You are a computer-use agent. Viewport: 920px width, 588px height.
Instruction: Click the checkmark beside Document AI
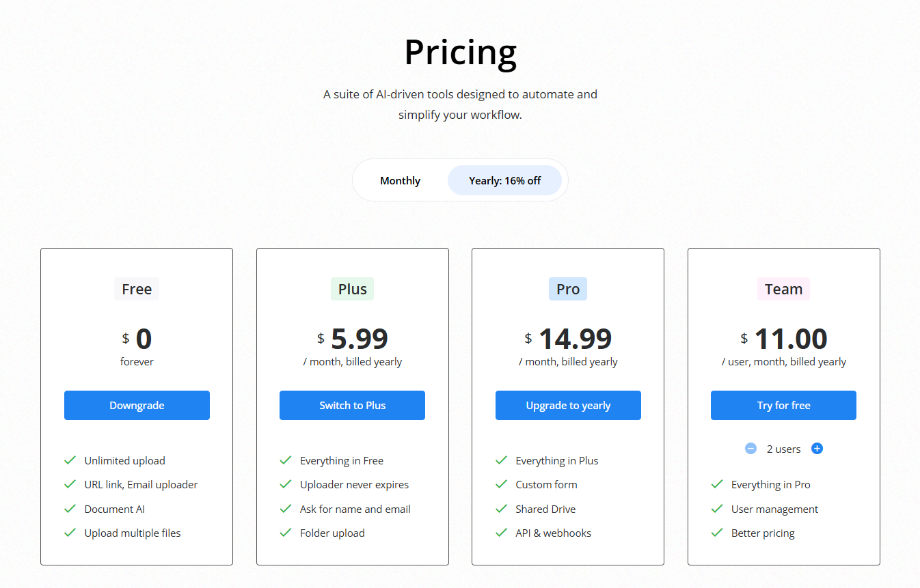(70, 509)
